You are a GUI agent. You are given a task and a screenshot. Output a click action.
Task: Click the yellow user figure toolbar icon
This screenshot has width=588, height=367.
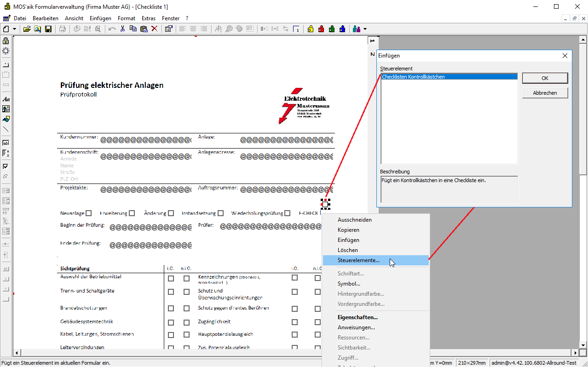coord(311,29)
